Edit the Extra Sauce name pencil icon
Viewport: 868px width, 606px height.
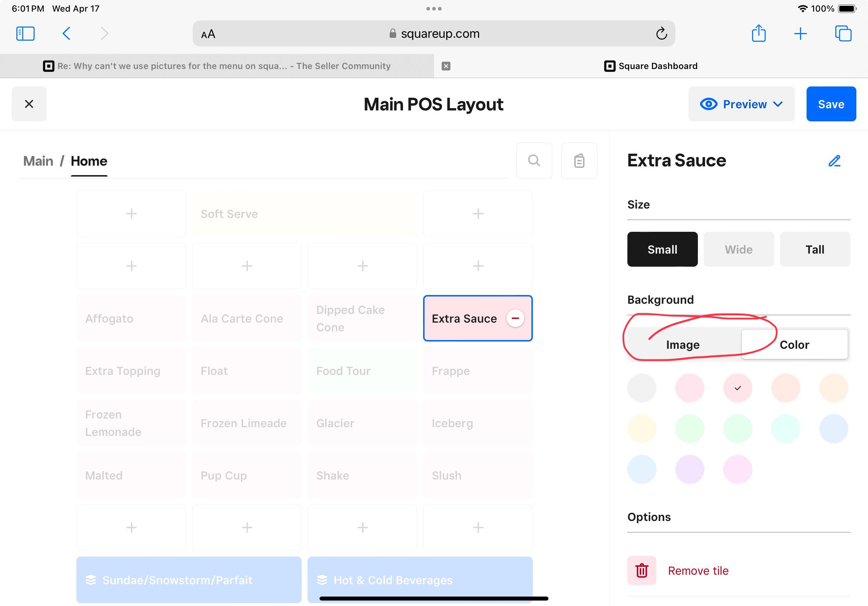pyautogui.click(x=834, y=161)
